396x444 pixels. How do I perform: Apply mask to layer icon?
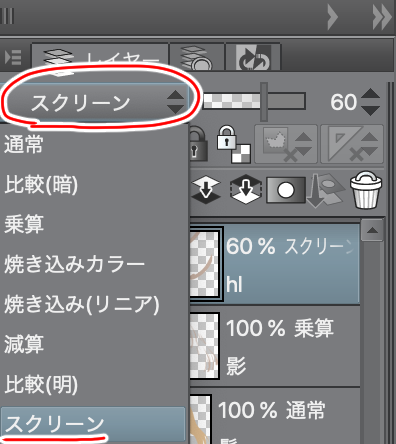point(325,190)
